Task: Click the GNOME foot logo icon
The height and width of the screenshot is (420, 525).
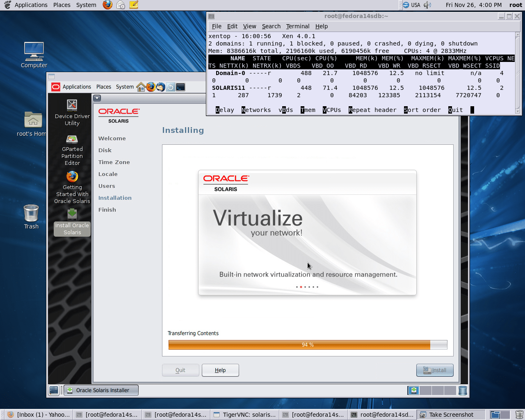Action: pos(7,5)
